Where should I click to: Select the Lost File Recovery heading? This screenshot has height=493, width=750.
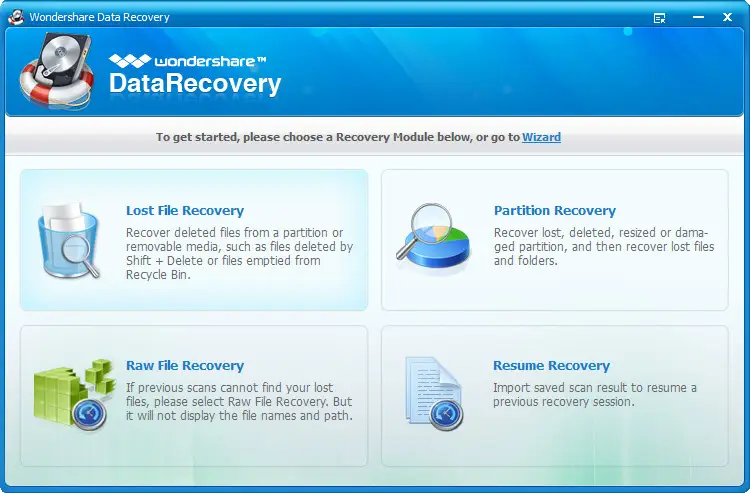click(185, 210)
